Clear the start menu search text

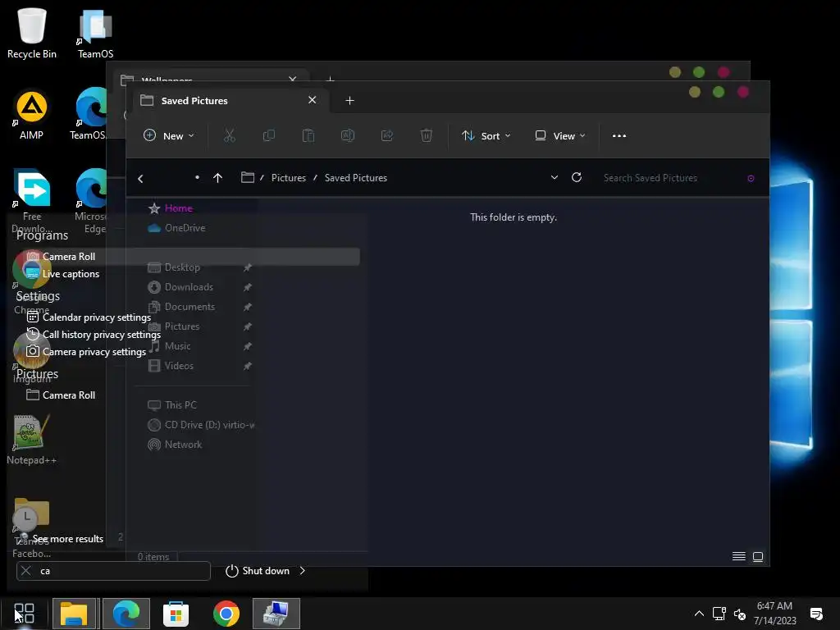coord(25,571)
